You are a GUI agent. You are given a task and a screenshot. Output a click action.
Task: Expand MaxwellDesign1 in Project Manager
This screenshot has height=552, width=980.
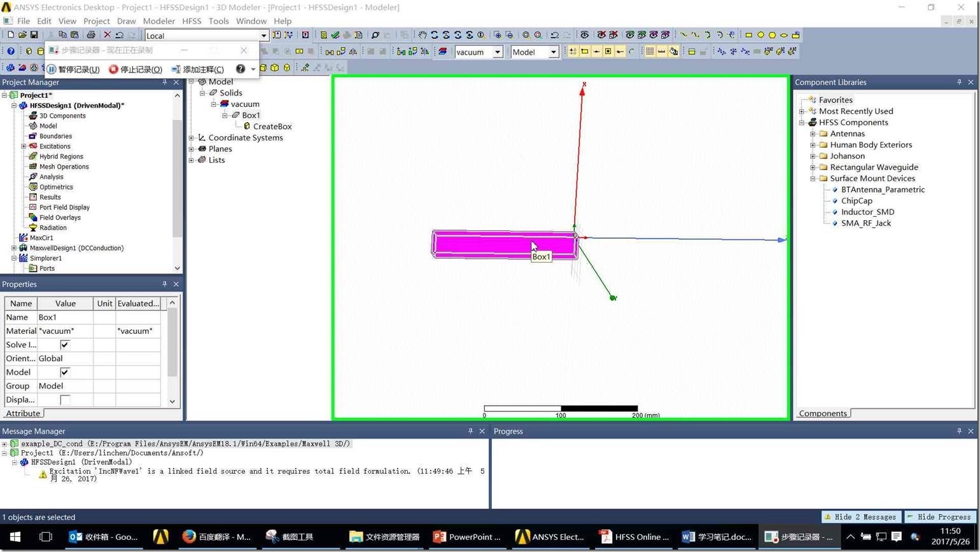pyautogui.click(x=14, y=248)
